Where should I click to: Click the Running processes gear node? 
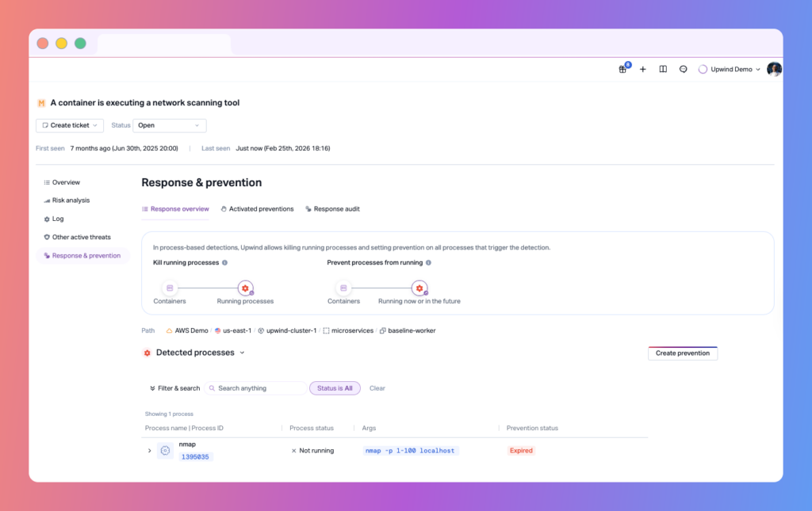(x=245, y=288)
